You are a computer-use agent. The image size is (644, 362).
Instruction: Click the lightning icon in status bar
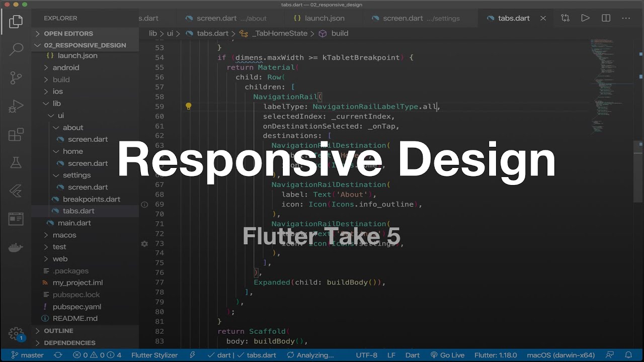click(x=192, y=355)
